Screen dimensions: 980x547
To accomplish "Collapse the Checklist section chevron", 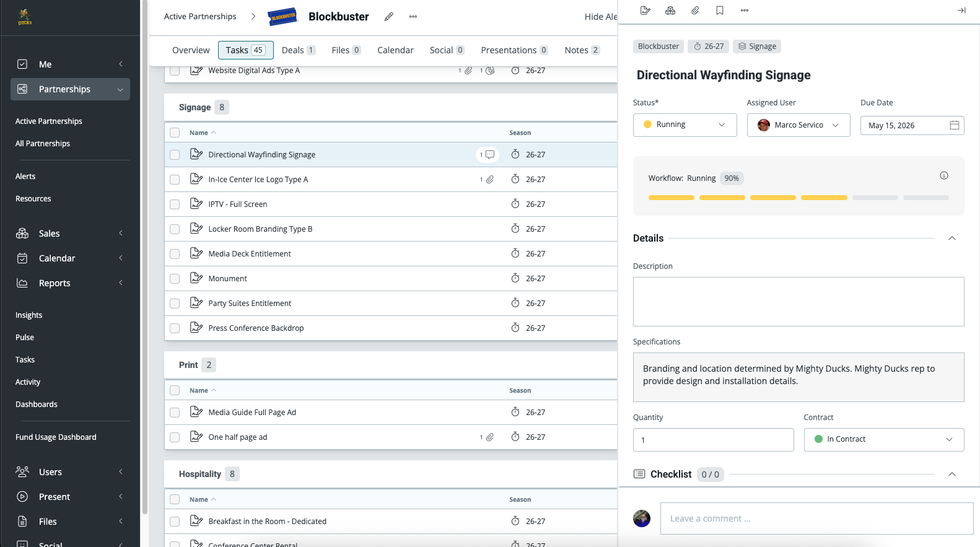I will click(x=952, y=475).
